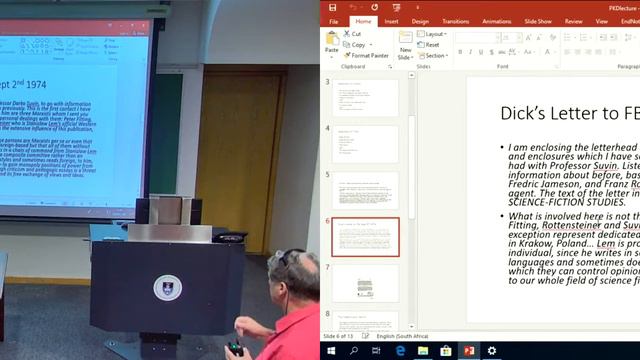This screenshot has height=360, width=640.
Task: Click the slide panel scroll-down arrow
Action: coord(411,327)
